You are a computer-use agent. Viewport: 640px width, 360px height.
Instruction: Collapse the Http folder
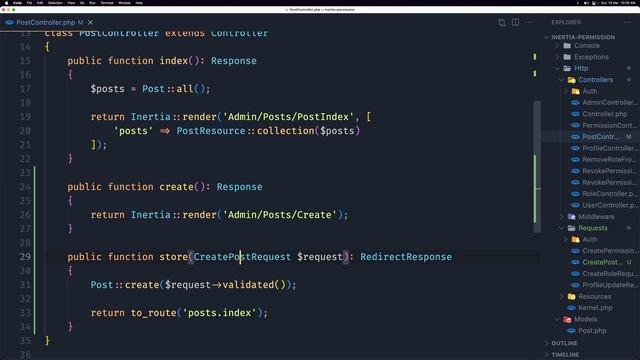click(x=558, y=69)
